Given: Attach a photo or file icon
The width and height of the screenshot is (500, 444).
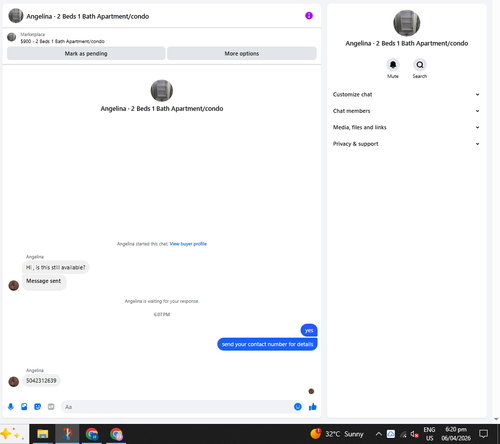Looking at the screenshot, I should coord(24,407).
